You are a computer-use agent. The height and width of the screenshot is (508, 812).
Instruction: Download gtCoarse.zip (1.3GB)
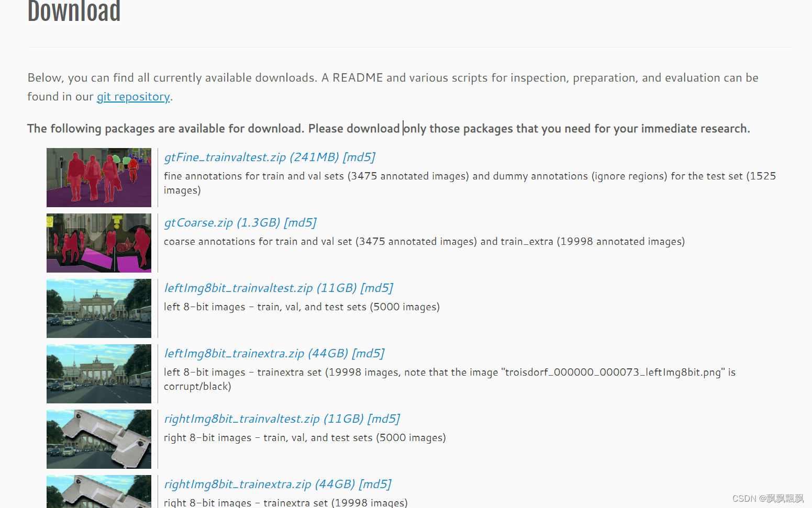click(x=222, y=223)
